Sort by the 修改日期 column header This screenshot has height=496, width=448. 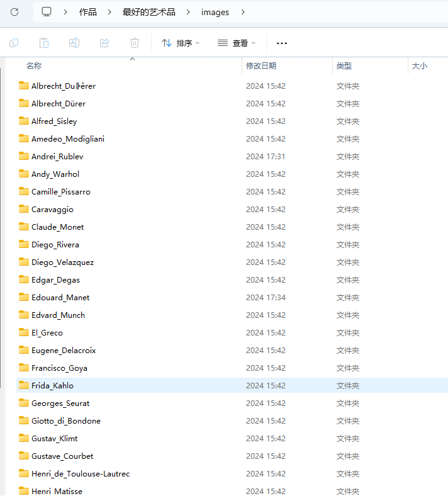(x=261, y=65)
